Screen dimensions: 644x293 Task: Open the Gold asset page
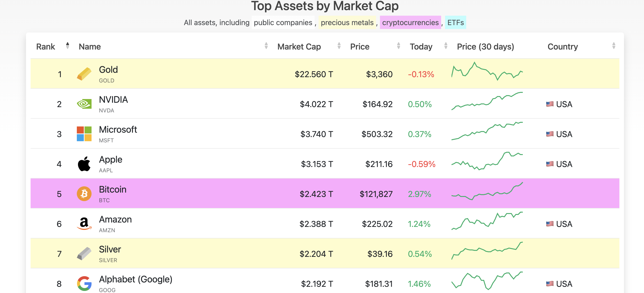point(108,70)
